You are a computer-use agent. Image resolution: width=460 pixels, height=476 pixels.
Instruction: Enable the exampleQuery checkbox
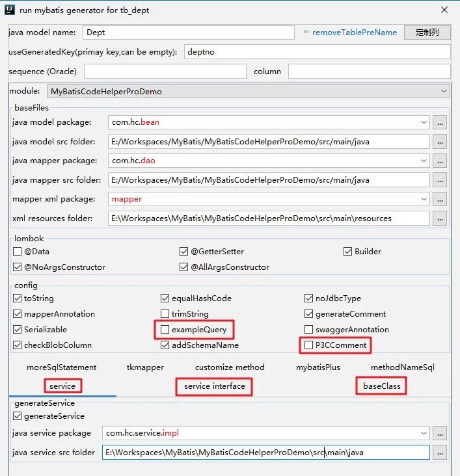tap(165, 330)
